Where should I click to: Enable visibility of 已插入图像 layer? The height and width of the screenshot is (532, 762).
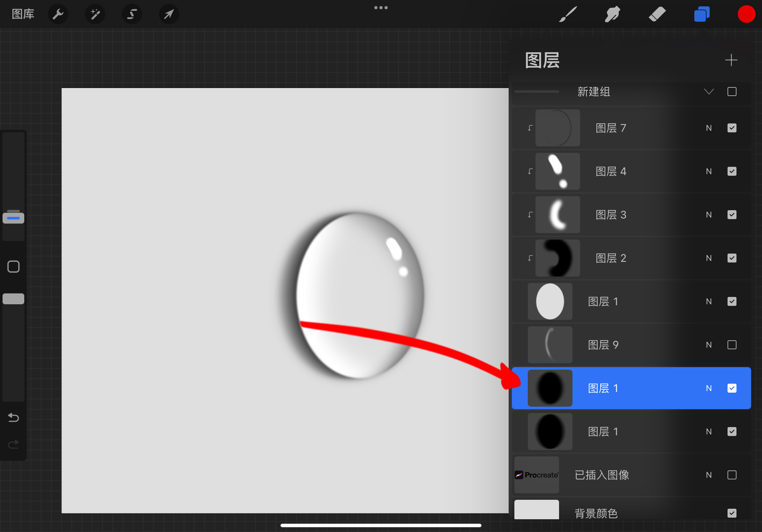pos(732,475)
